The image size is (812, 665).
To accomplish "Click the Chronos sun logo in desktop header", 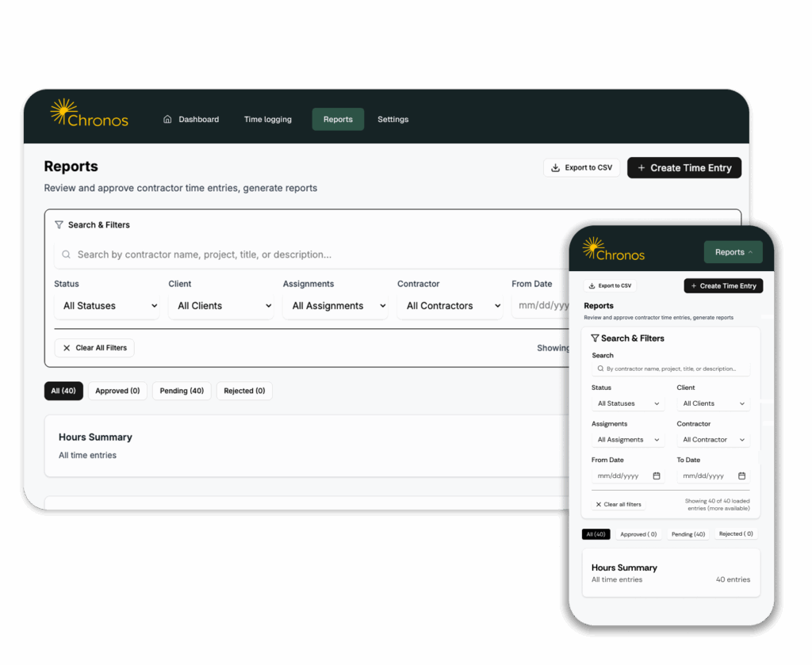I will tap(63, 112).
